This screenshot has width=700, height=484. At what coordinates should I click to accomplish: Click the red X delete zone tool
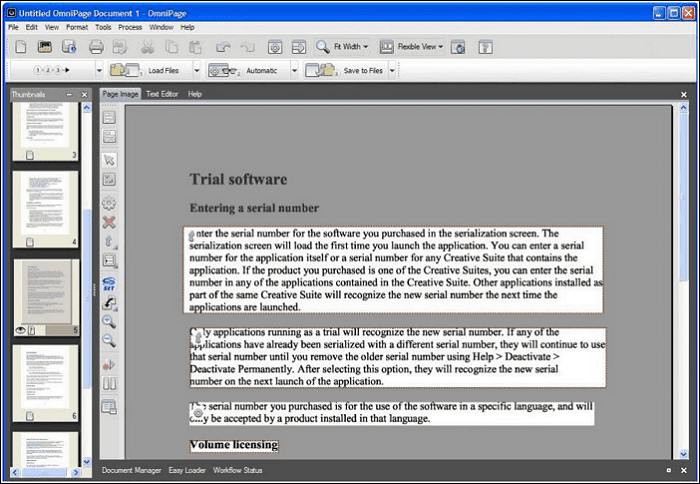click(109, 221)
